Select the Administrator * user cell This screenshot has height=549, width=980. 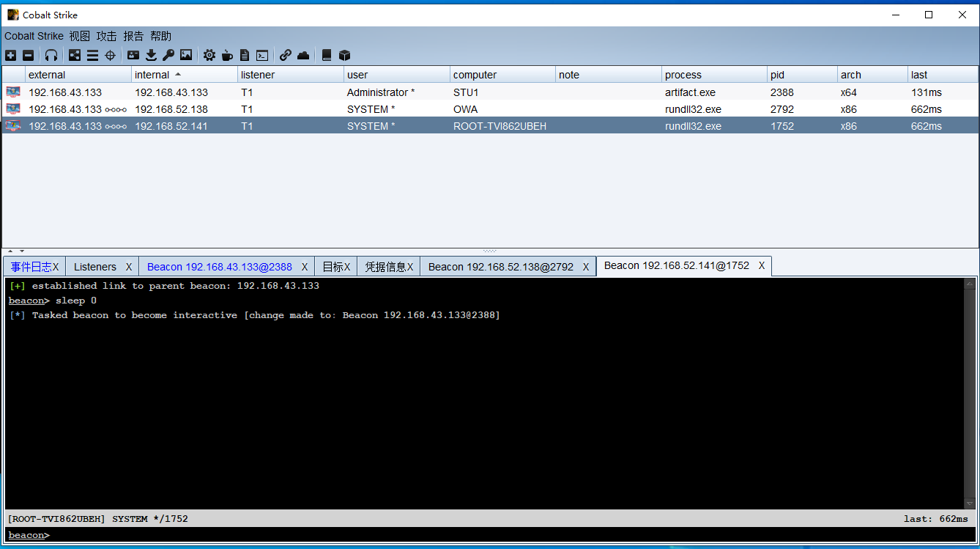click(397, 92)
